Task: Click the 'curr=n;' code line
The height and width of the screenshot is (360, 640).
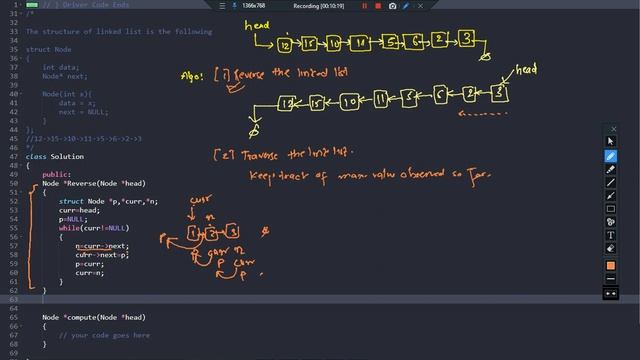Action: [x=90, y=273]
